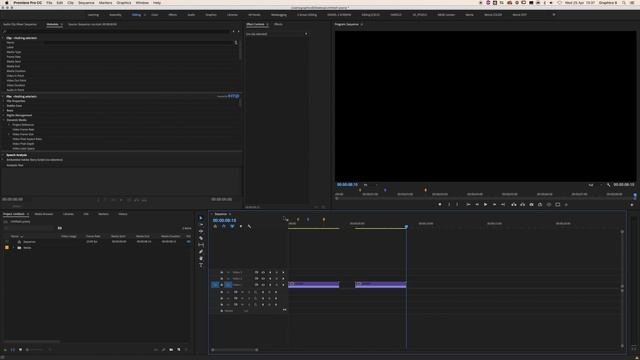Image resolution: width=640 pixels, height=360 pixels.
Task: Select the Ripple Edit tool
Action: click(x=201, y=231)
